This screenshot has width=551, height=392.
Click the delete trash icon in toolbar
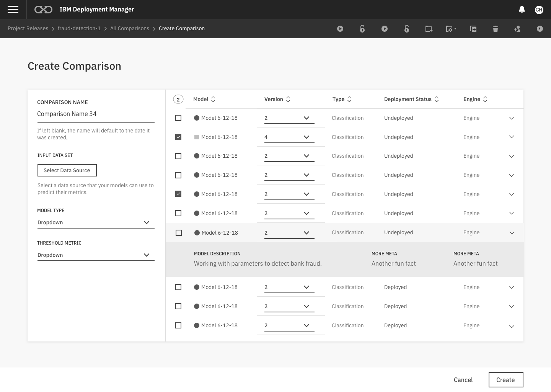click(x=495, y=29)
